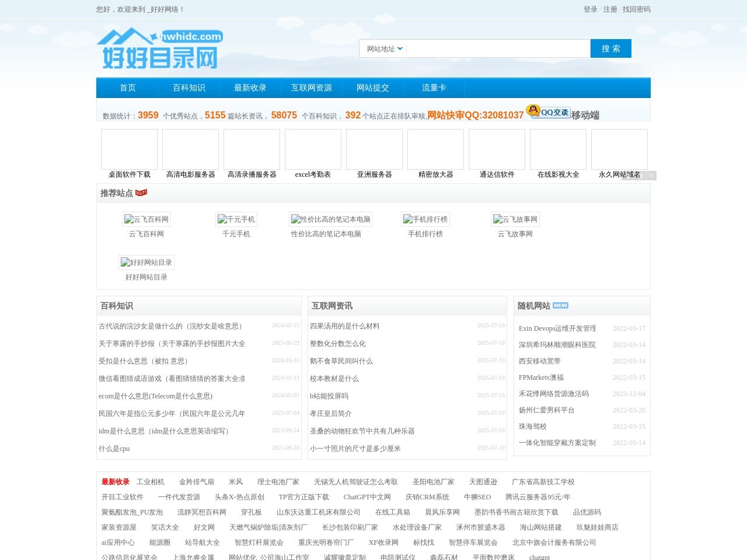Viewport: 747px width, 560px height.
Task: Go to 首页 via the navigation bar
Action: pyautogui.click(x=127, y=87)
